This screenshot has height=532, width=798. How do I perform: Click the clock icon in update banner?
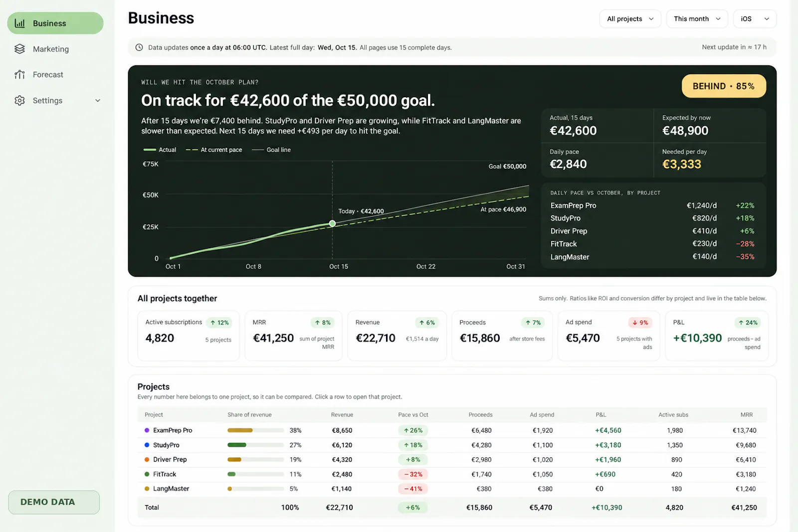[x=139, y=47]
